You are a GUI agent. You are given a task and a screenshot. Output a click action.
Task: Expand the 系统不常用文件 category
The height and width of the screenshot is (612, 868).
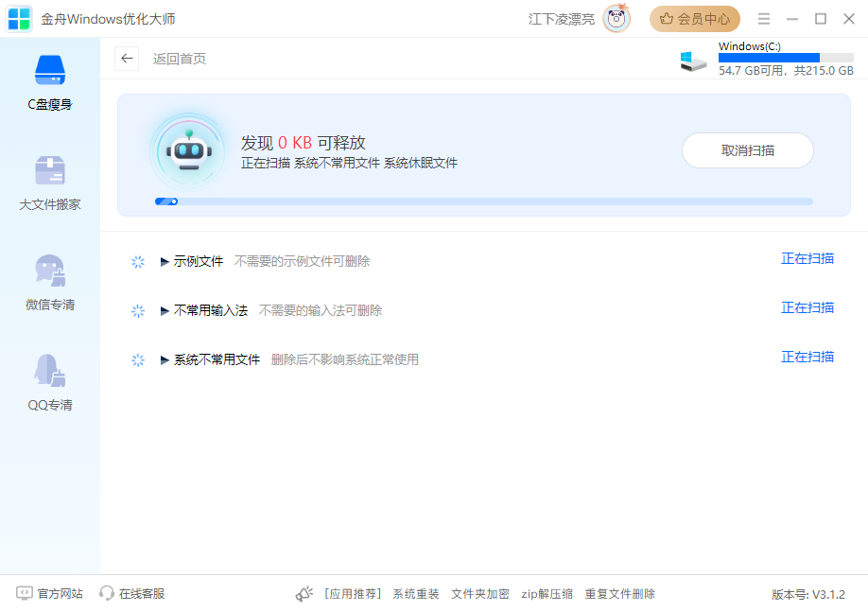pos(165,360)
